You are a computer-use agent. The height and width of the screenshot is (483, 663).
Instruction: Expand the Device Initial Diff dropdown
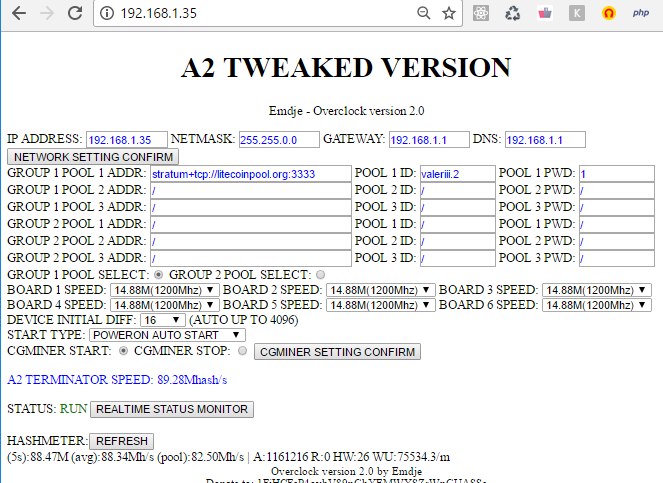(162, 320)
